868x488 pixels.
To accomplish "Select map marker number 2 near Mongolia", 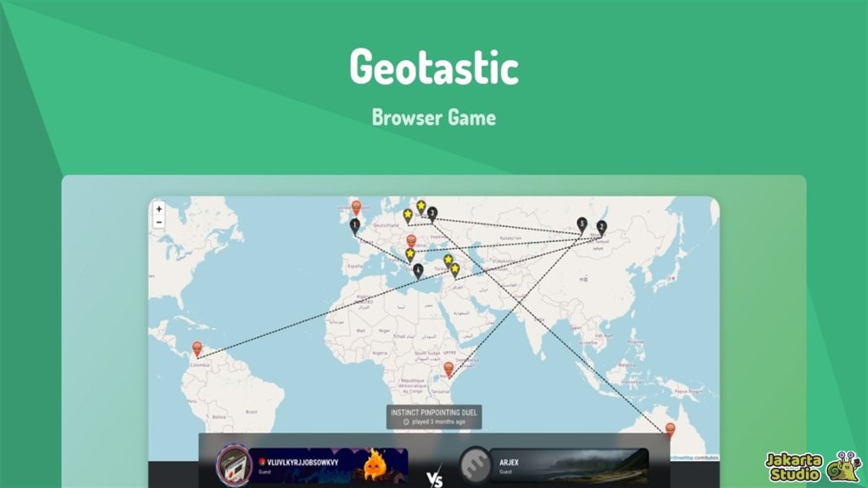I will 602,226.
